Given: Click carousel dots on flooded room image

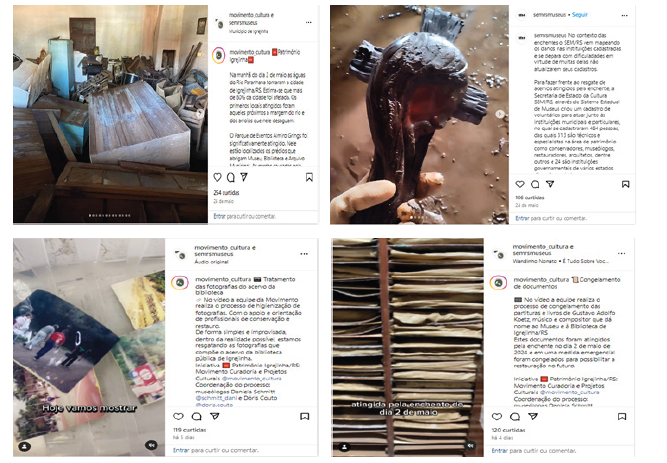Looking at the screenshot, I should click(110, 216).
